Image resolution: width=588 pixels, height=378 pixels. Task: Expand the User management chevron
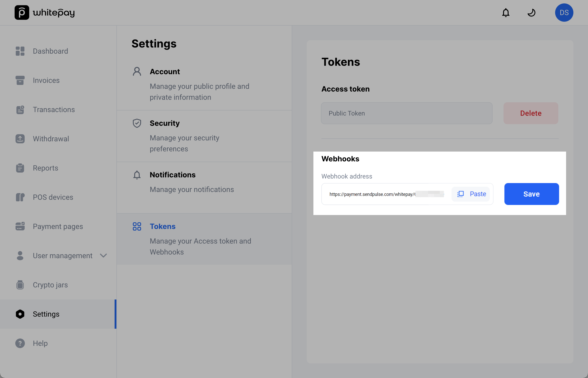[x=103, y=255]
